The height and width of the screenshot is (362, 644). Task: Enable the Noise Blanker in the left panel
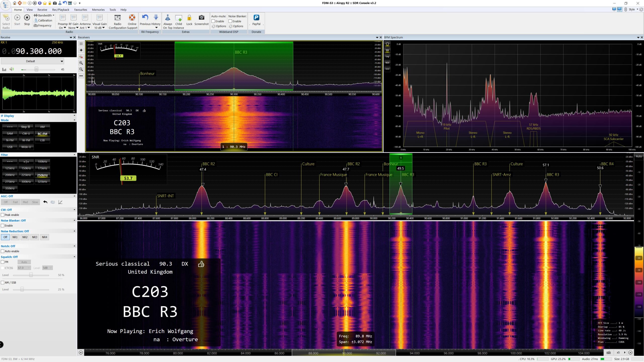(3, 226)
